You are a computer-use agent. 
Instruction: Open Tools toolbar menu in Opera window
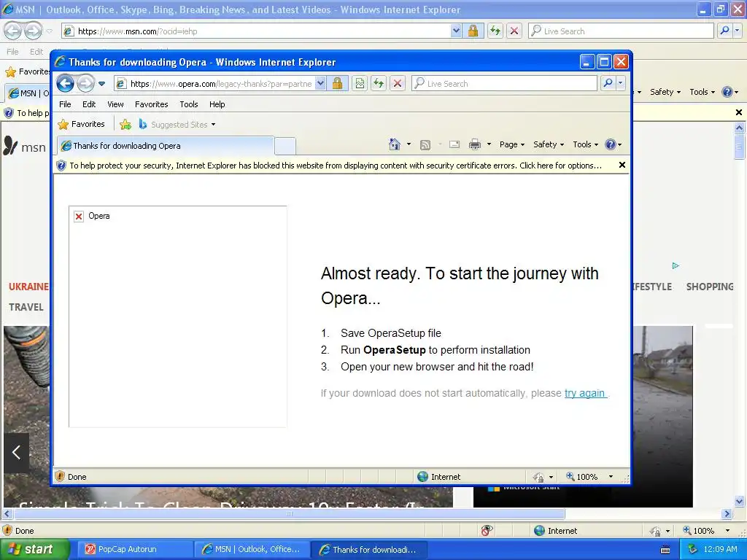click(x=585, y=144)
